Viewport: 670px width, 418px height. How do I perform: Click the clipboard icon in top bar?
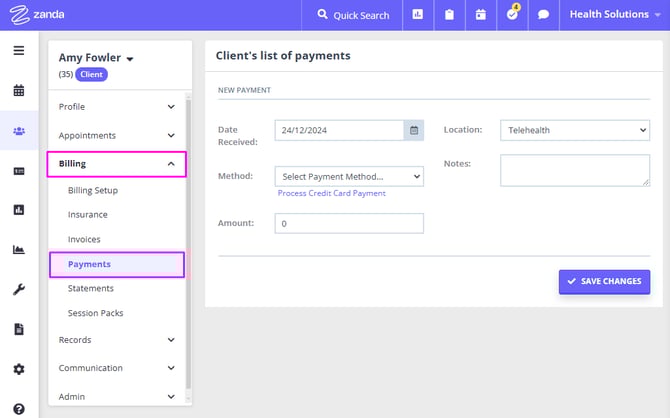click(449, 15)
